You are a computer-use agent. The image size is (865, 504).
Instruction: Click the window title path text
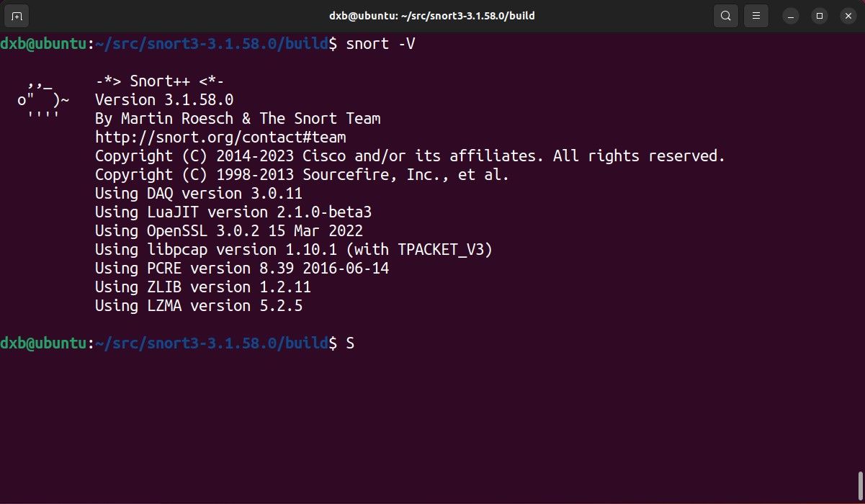pos(432,15)
